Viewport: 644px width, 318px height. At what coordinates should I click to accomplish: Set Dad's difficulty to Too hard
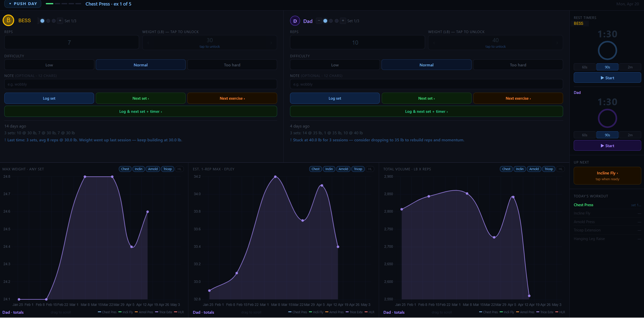coord(518,65)
